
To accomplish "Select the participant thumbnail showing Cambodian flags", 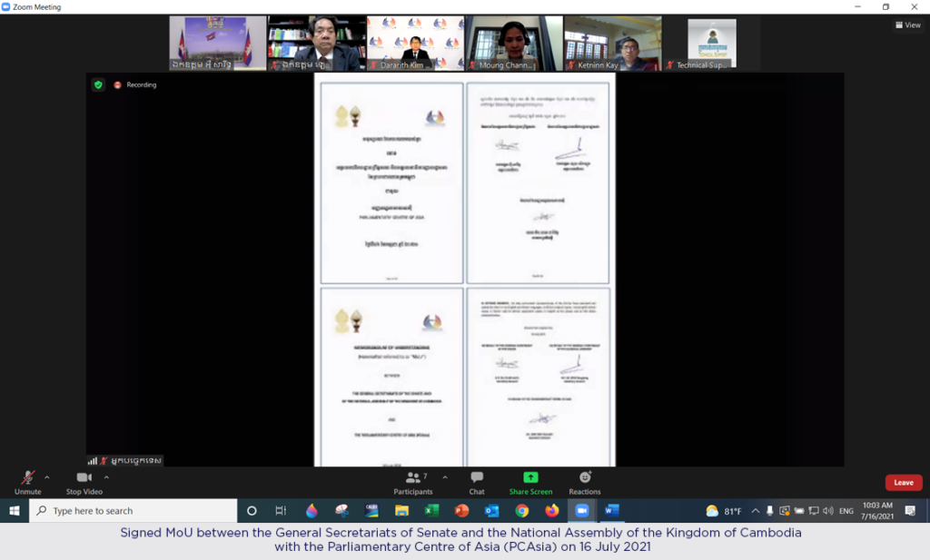I will (218, 44).
